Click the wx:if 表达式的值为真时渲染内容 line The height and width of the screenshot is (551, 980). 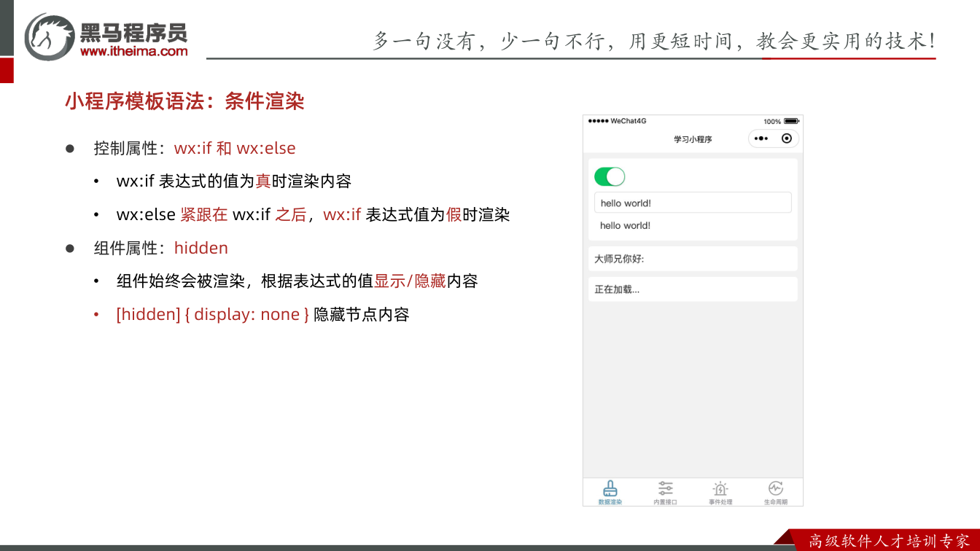[234, 181]
